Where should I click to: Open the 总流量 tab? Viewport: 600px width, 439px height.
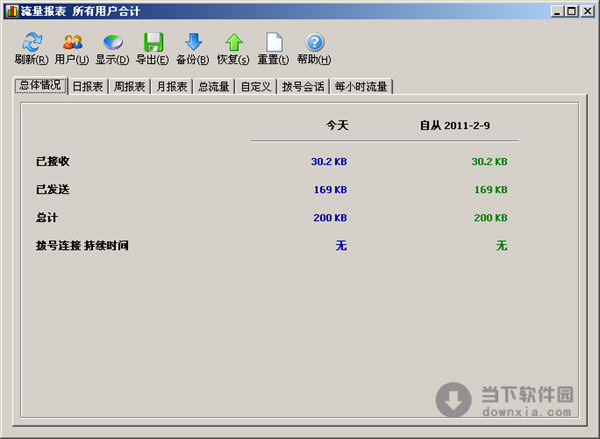(x=214, y=86)
